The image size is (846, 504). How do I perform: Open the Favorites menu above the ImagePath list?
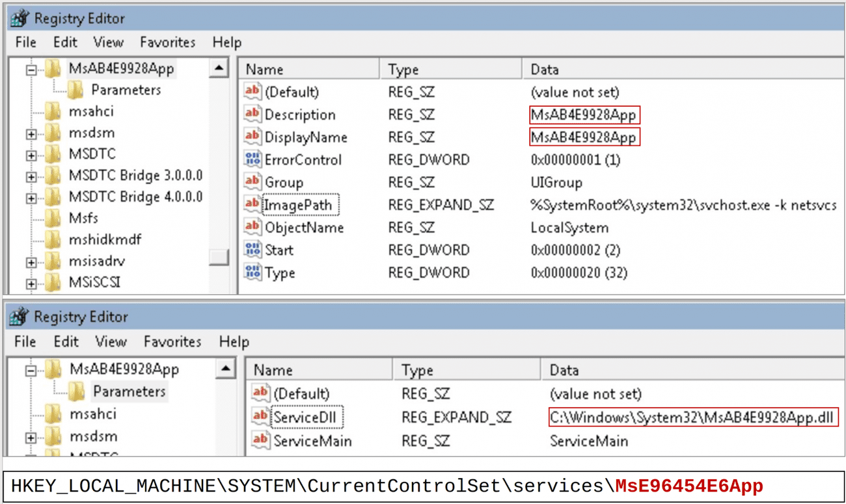pyautogui.click(x=167, y=42)
